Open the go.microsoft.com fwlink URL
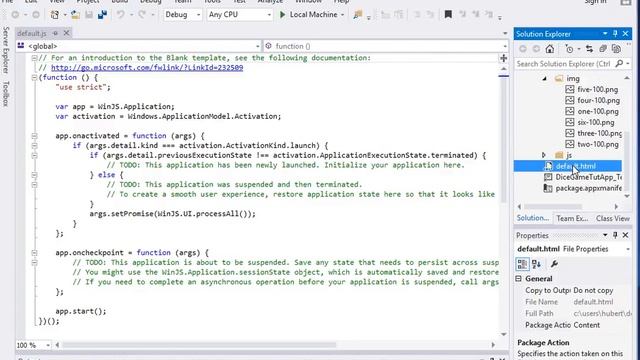The width and height of the screenshot is (640, 360). (147, 68)
